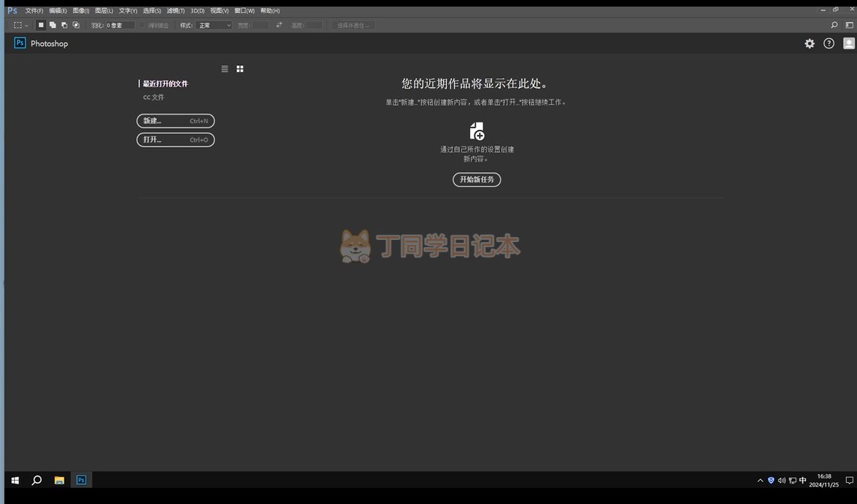Minimize the Photoshop window
Viewport: 857px width, 504px height.
(x=823, y=10)
